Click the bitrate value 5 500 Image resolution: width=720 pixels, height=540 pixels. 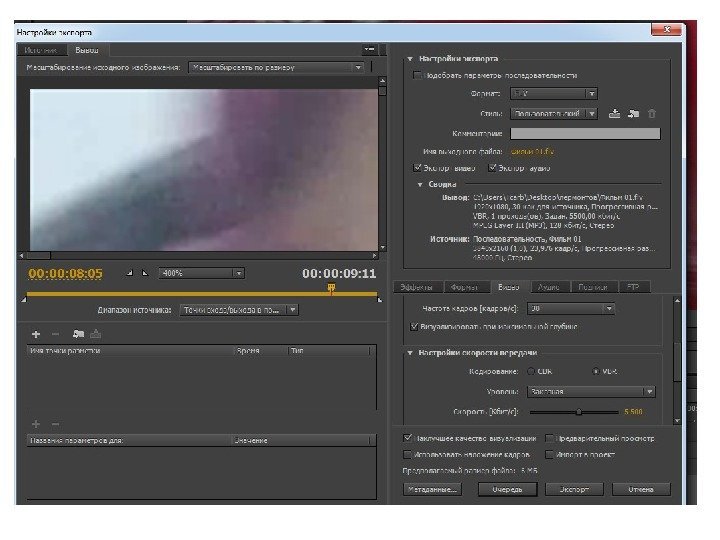(x=634, y=412)
